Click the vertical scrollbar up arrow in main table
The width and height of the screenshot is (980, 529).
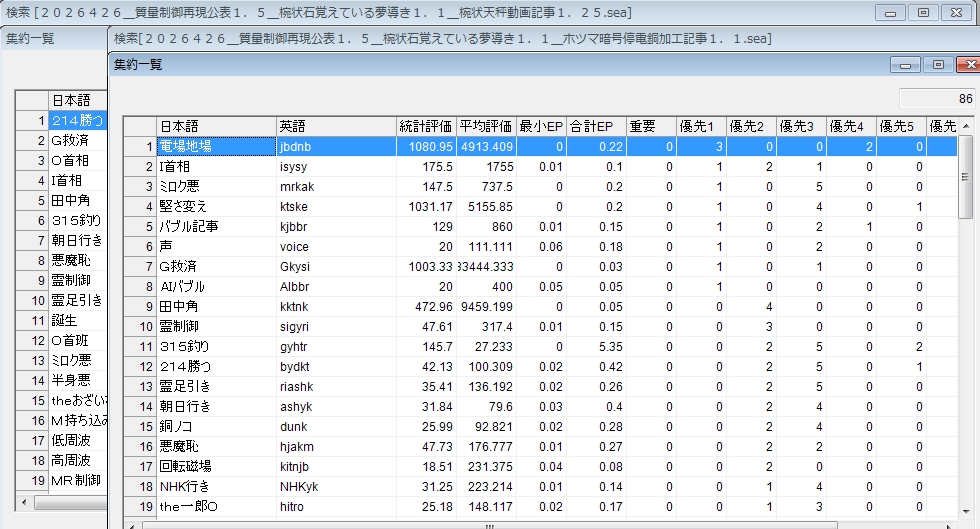tap(966, 143)
